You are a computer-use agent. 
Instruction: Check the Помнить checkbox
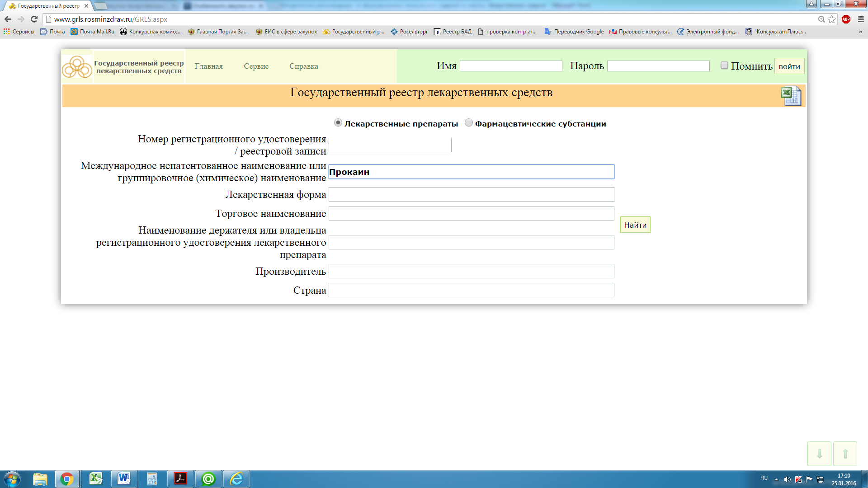(724, 66)
